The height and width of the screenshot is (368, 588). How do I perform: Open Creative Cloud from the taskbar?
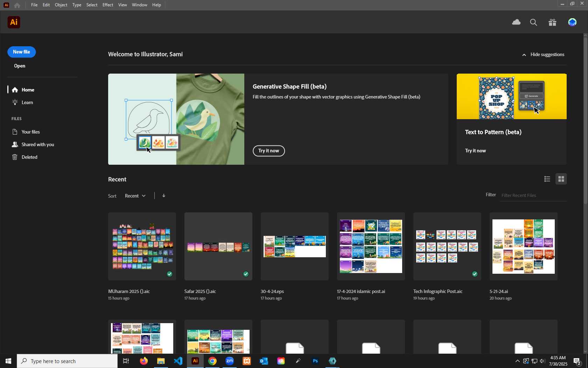281,361
